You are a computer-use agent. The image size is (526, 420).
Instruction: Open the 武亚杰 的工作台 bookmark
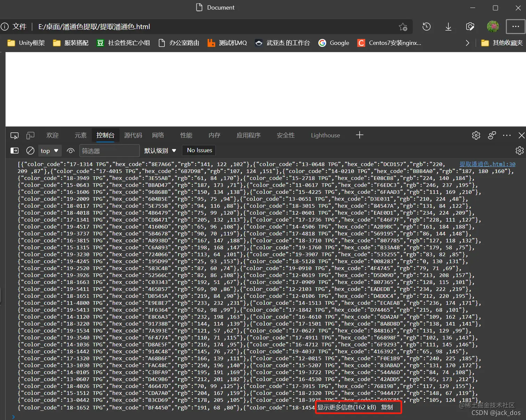click(x=282, y=43)
